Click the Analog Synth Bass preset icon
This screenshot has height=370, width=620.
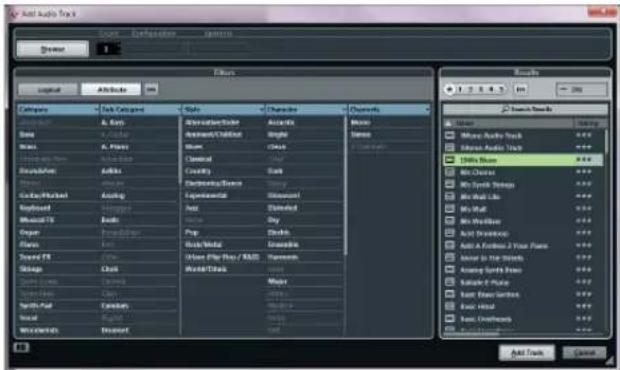click(450, 270)
